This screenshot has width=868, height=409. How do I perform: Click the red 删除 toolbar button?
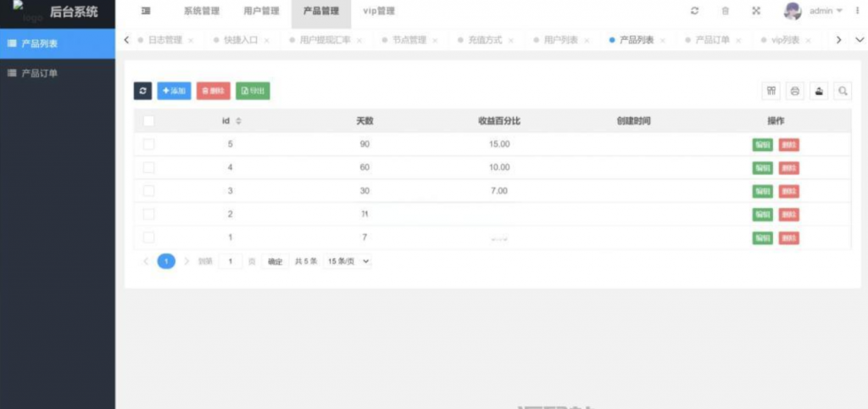tap(213, 91)
